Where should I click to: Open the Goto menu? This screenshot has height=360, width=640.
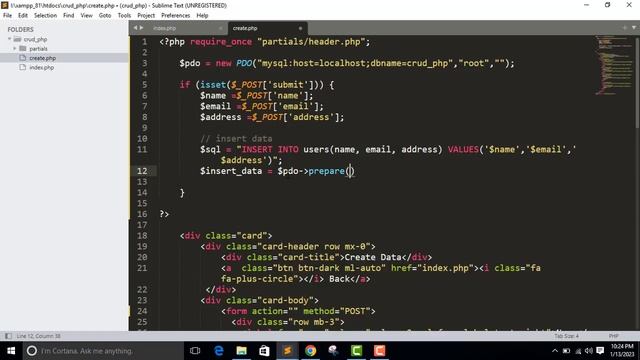tap(105, 16)
